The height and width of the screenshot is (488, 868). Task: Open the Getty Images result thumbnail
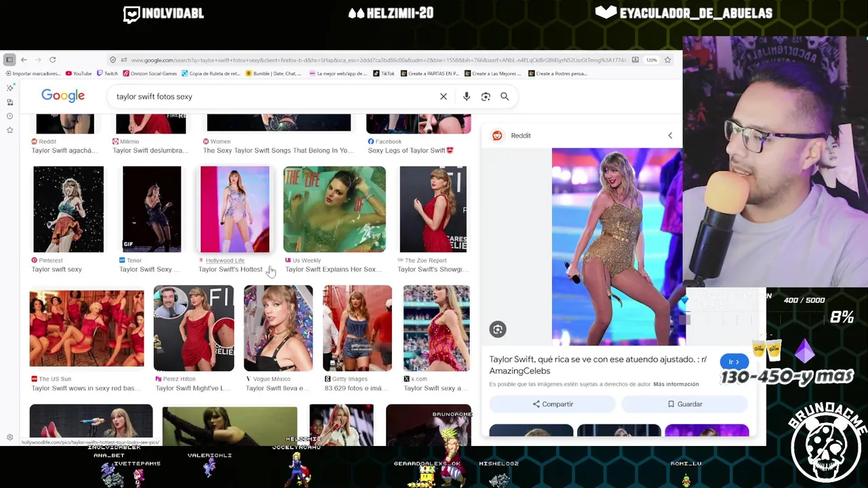coord(357,328)
